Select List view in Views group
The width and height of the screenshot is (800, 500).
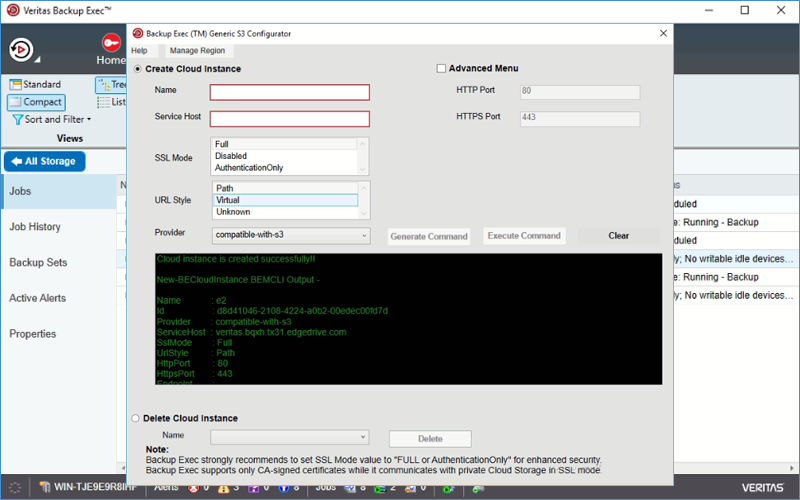112,102
